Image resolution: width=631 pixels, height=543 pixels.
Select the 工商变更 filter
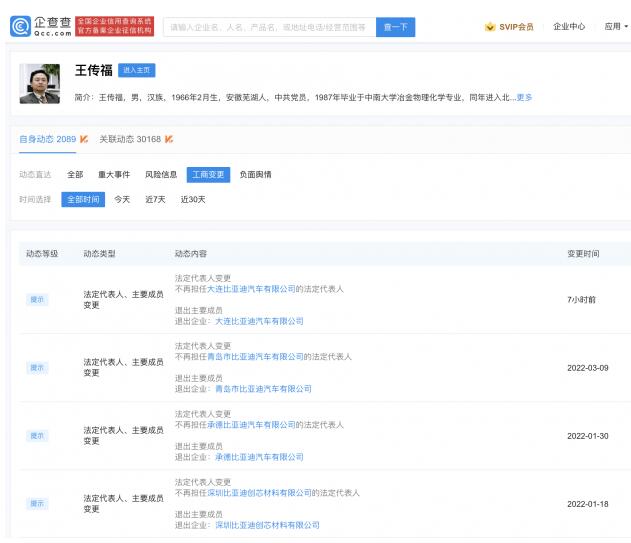[208, 175]
